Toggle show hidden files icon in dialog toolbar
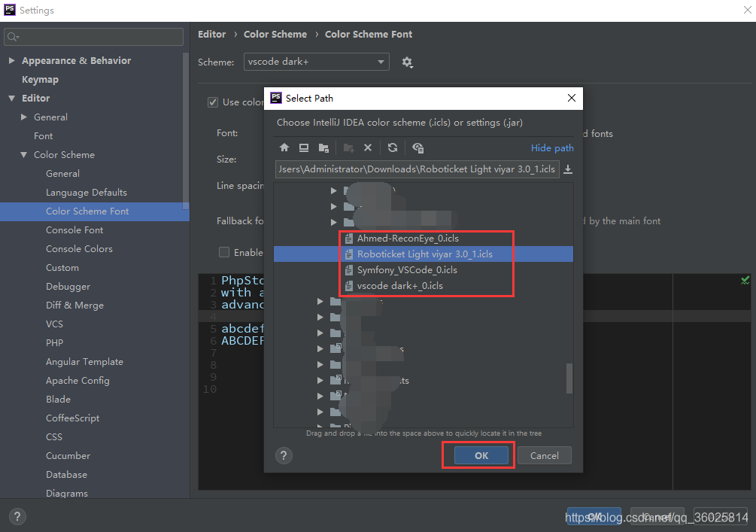Viewport: 756px width, 532px height. (418, 148)
